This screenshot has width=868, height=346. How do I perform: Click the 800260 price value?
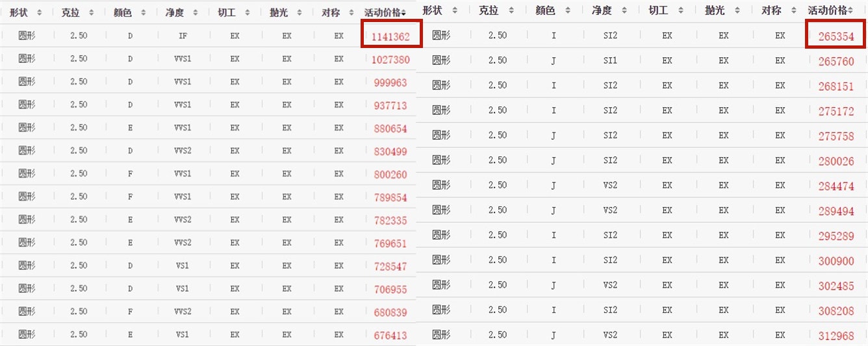(390, 175)
